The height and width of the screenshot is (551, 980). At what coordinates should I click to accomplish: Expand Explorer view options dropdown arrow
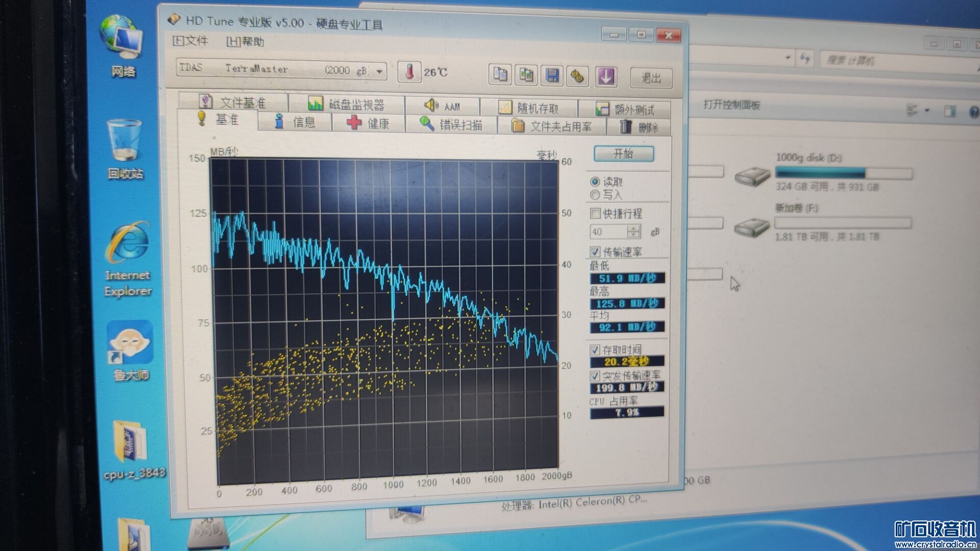coord(927,110)
